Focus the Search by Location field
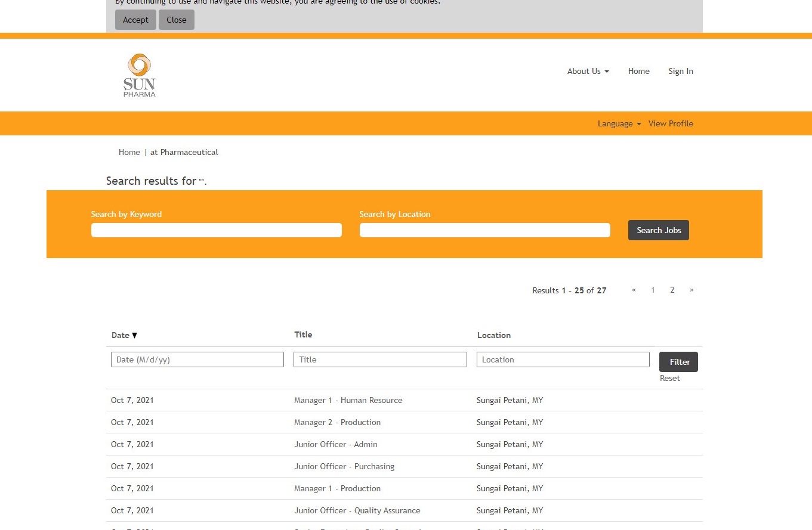Image resolution: width=812 pixels, height=530 pixels. coord(484,230)
